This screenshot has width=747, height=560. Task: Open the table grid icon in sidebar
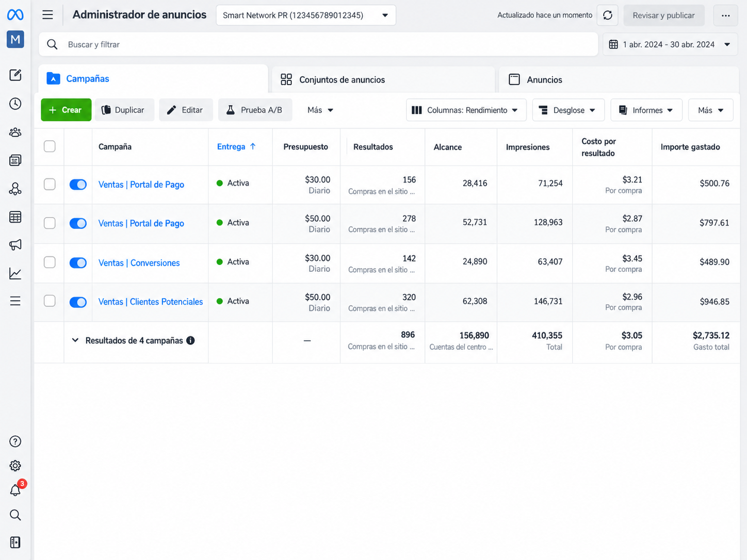click(15, 217)
